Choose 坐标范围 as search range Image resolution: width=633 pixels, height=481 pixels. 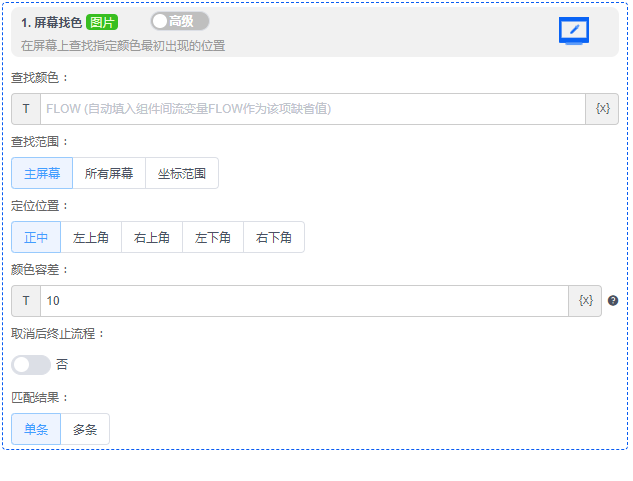point(182,173)
